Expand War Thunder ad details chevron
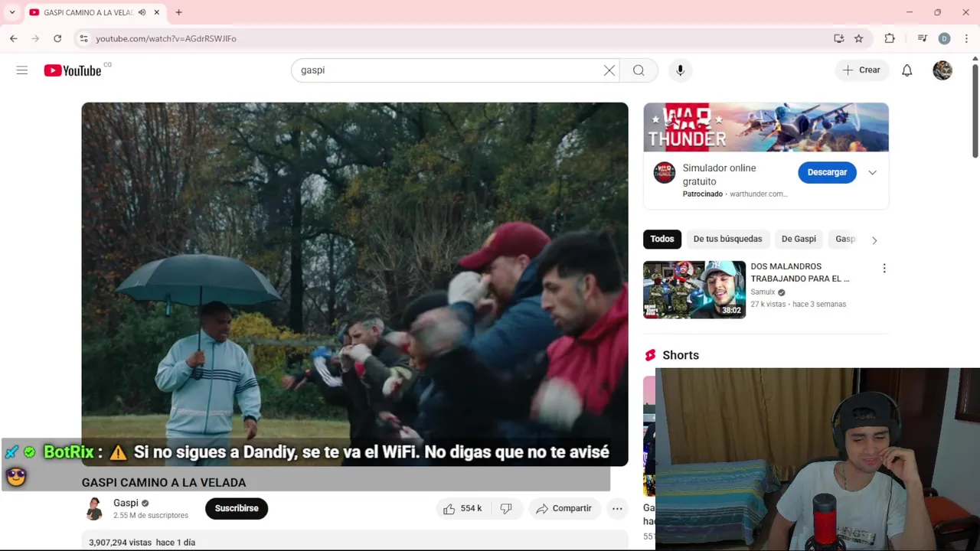 [x=872, y=173]
